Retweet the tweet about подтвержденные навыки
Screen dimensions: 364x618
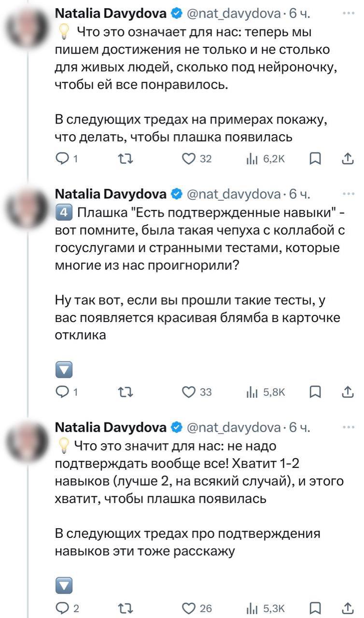pos(125,393)
